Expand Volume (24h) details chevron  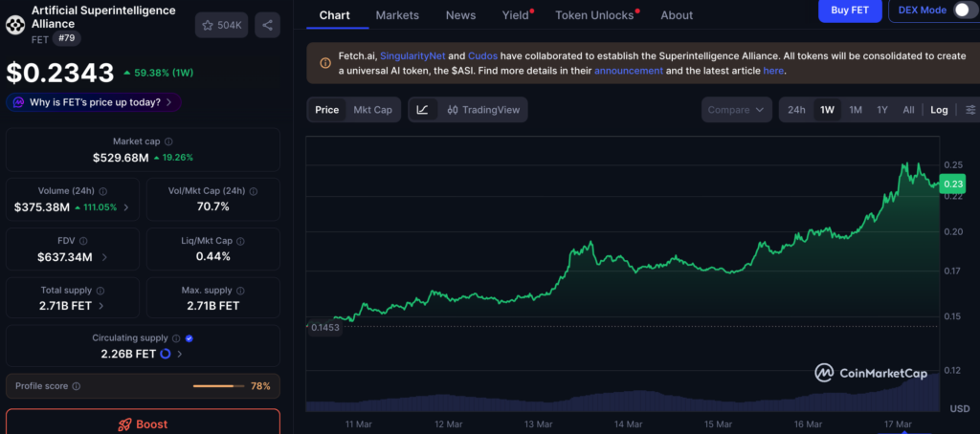click(x=126, y=207)
